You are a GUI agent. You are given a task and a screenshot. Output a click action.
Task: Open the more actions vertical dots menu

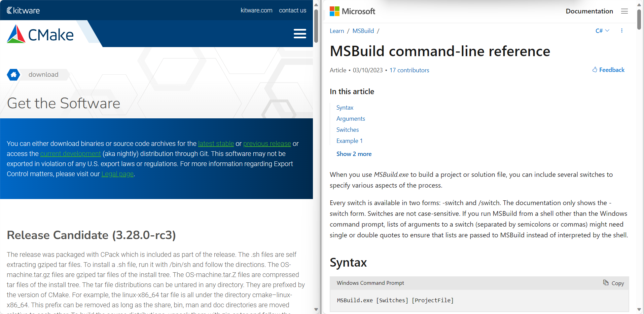pyautogui.click(x=622, y=31)
